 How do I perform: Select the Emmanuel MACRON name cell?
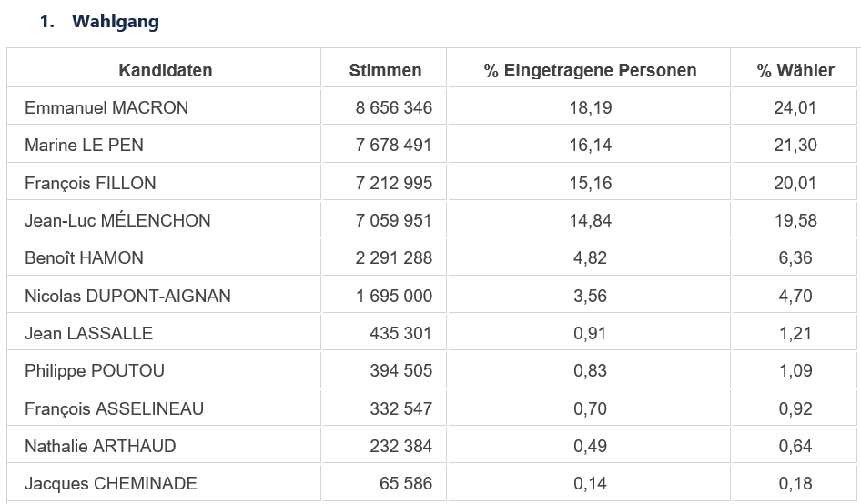point(106,107)
